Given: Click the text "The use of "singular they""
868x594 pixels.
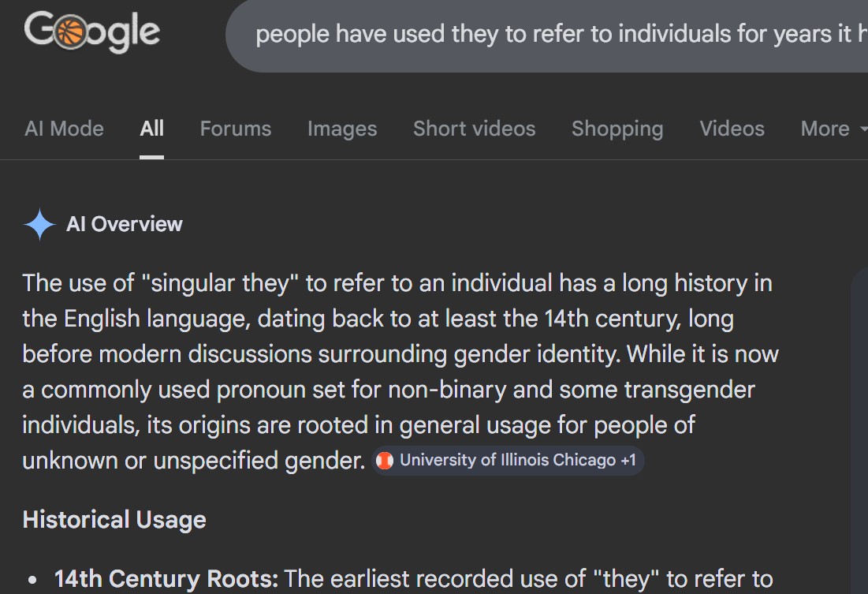Looking at the screenshot, I should [x=161, y=283].
